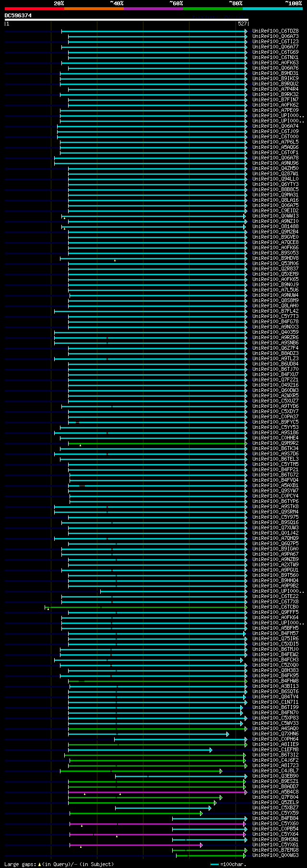
Task: Click UniRef100_Q6Z7F4 label
Action: (x=275, y=348)
